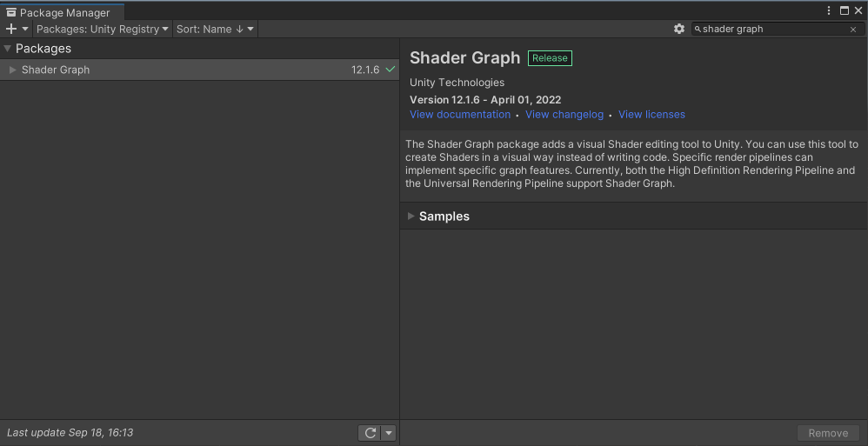
Task: Open the View licenses link
Action: coord(651,115)
